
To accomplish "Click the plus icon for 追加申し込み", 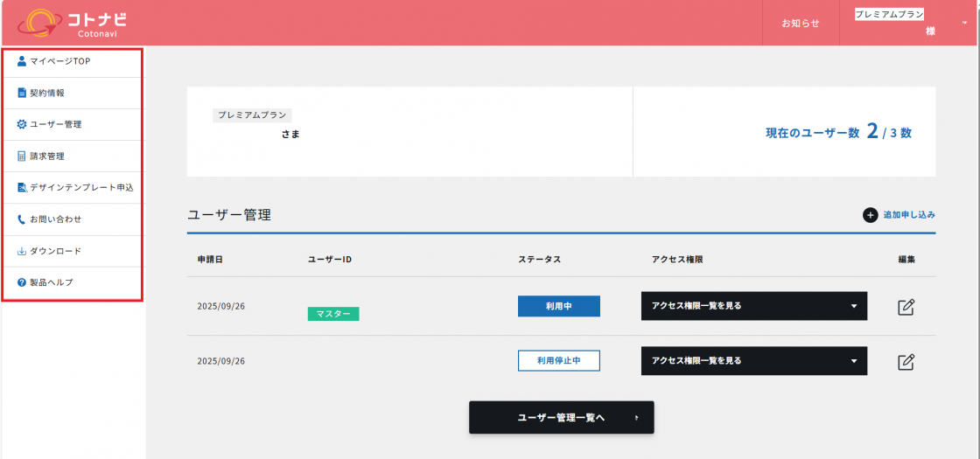I will click(x=870, y=215).
